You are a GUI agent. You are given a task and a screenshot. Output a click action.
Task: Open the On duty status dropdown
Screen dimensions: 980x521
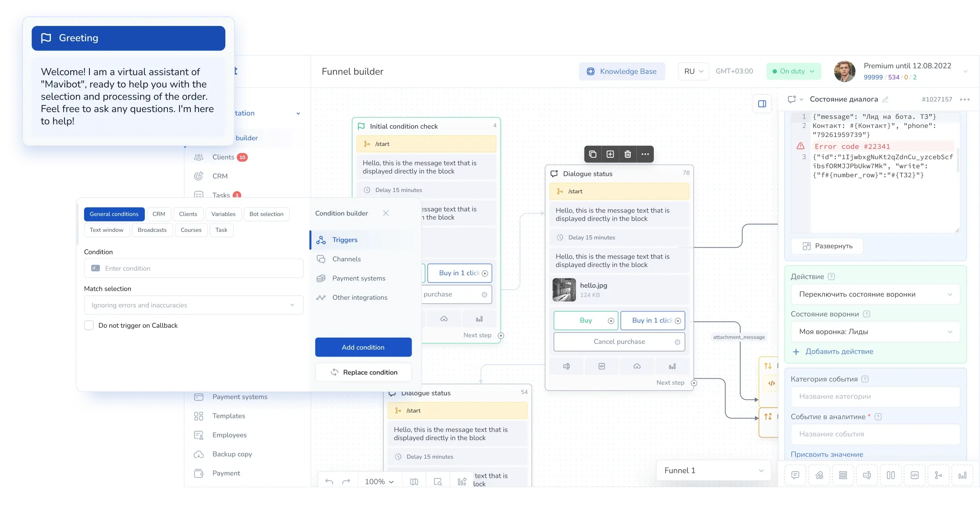pyautogui.click(x=794, y=71)
